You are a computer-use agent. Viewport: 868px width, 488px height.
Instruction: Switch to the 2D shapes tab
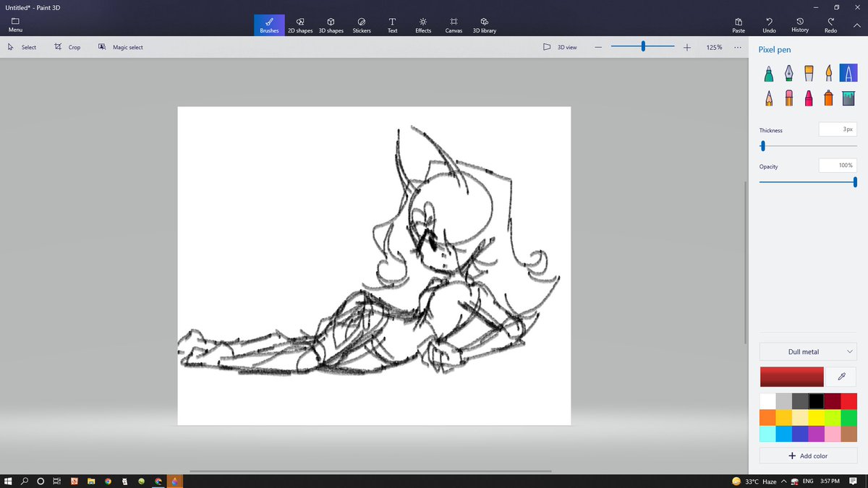click(x=300, y=25)
